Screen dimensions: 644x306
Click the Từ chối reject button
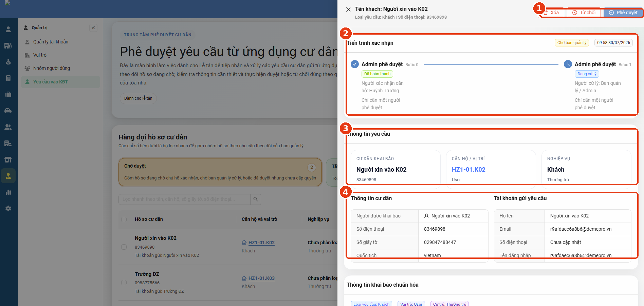coord(584,13)
